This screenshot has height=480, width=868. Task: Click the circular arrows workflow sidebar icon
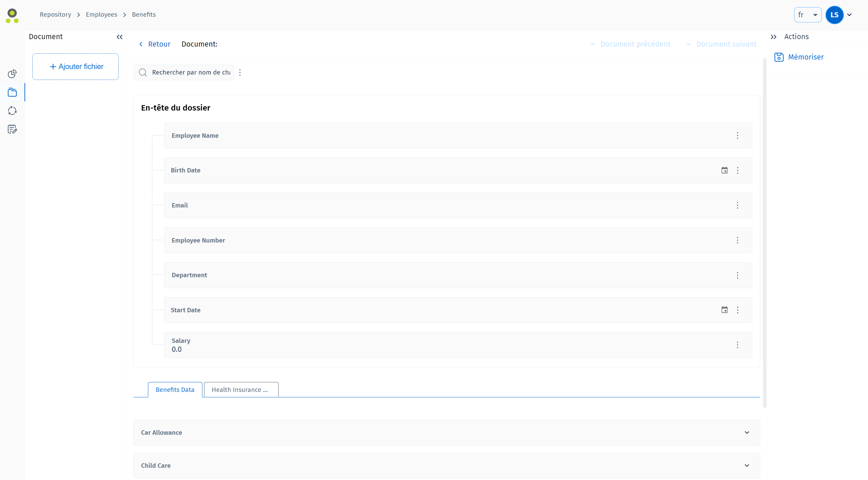coord(12,111)
